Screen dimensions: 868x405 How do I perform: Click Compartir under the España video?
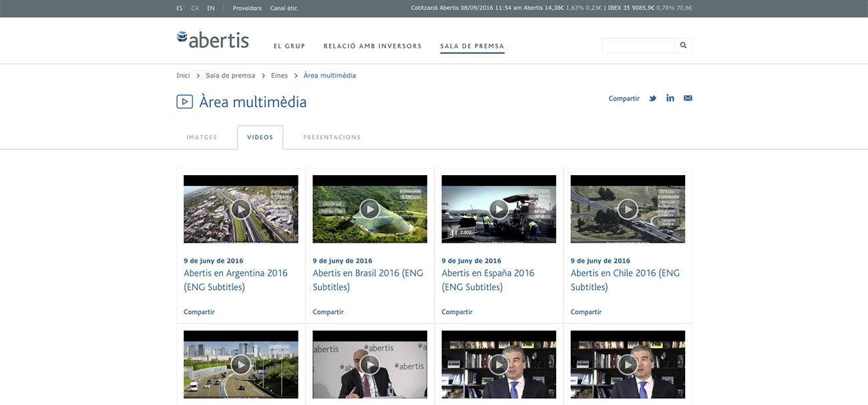click(x=457, y=312)
